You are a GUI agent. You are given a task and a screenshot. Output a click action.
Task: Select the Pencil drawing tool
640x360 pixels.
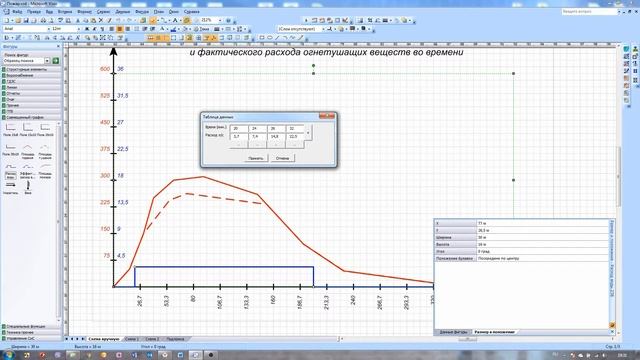click(301, 38)
